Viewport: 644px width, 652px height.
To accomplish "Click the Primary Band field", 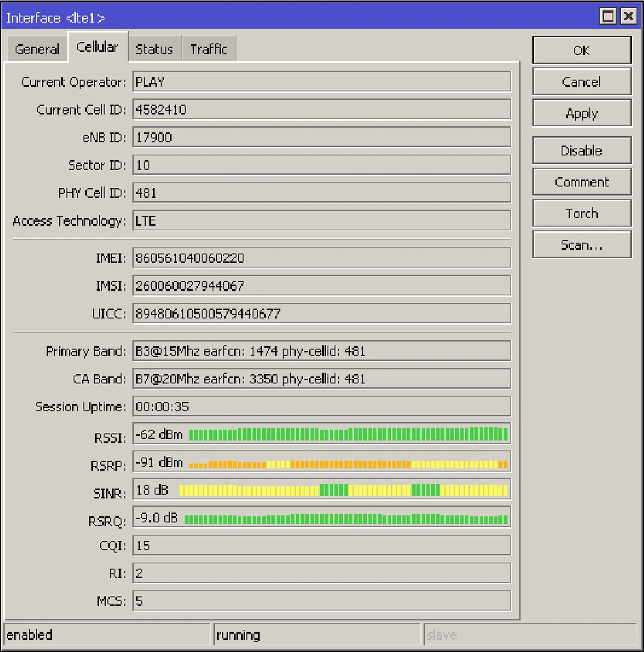I will coord(321,351).
